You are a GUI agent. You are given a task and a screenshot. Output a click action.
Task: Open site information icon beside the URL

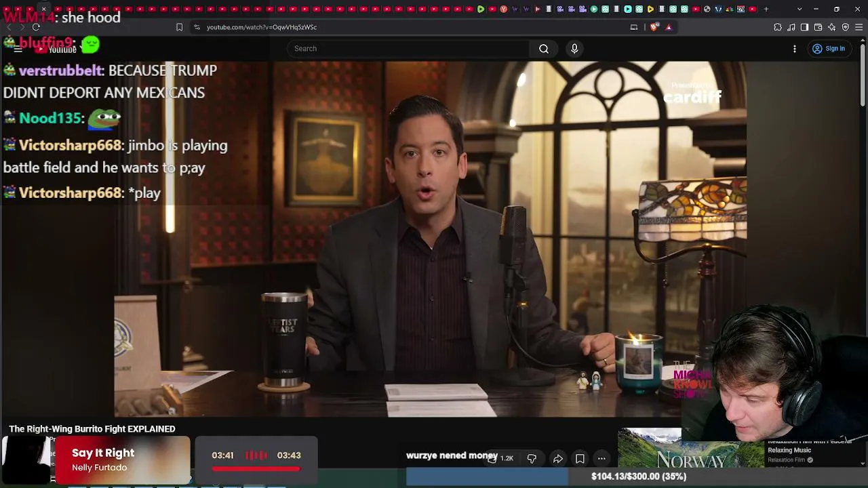point(197,27)
